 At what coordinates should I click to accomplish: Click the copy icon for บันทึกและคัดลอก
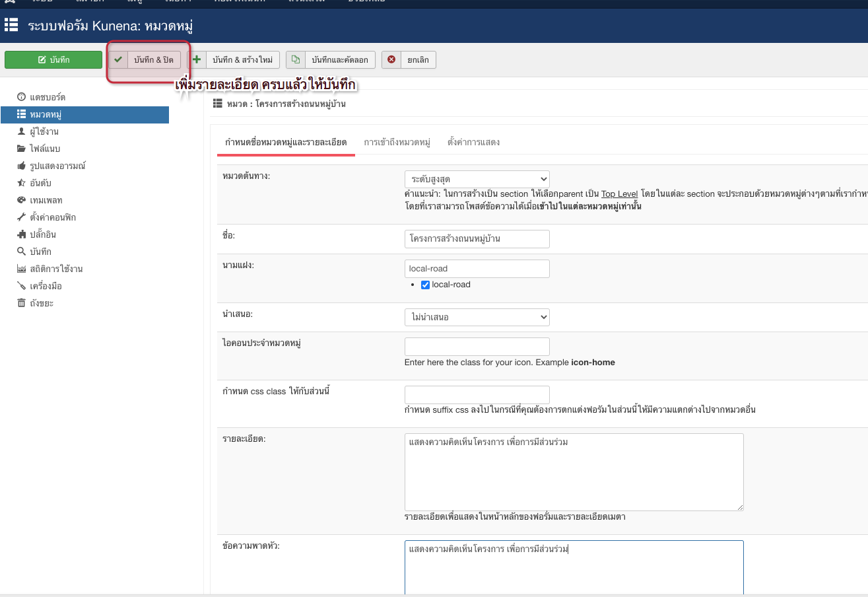click(x=296, y=60)
